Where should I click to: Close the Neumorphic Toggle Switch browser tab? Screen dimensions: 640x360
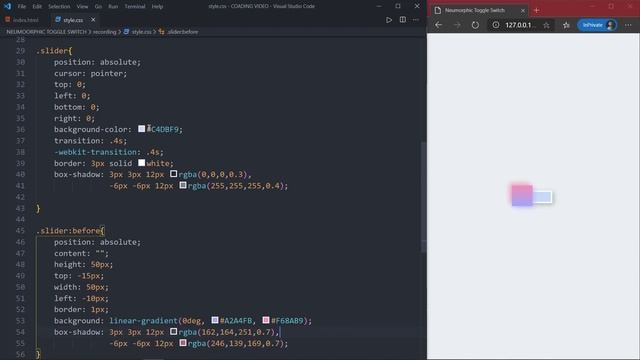tap(522, 11)
